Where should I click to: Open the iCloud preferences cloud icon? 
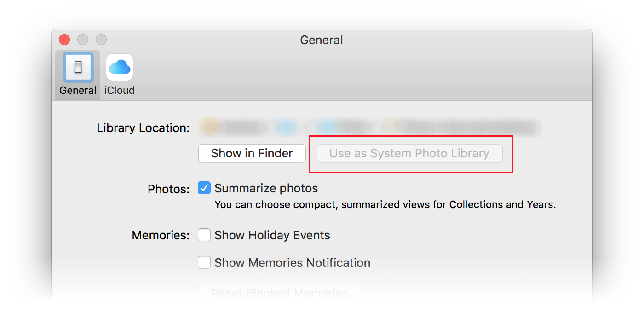120,67
